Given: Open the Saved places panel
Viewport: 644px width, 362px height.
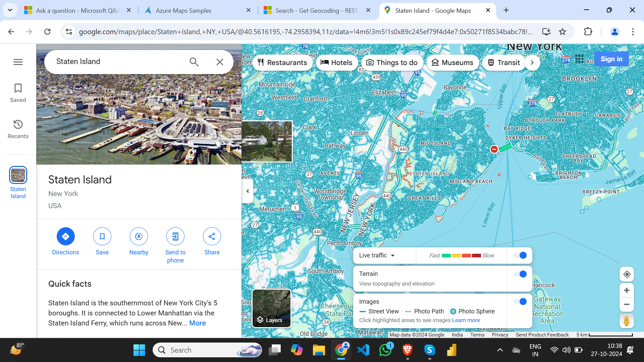Looking at the screenshot, I should tap(18, 93).
